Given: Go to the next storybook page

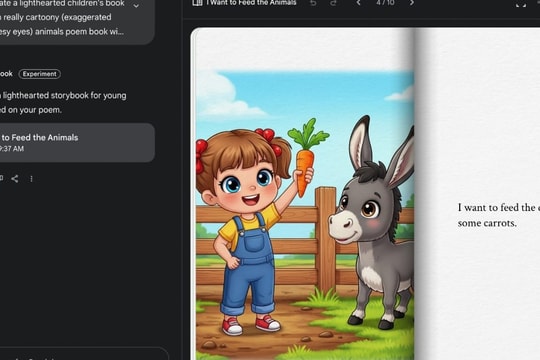Looking at the screenshot, I should click(x=412, y=3).
